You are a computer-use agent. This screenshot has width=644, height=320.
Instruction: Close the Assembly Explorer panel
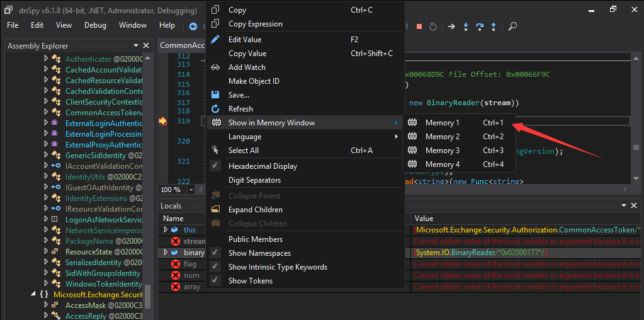[x=146, y=45]
